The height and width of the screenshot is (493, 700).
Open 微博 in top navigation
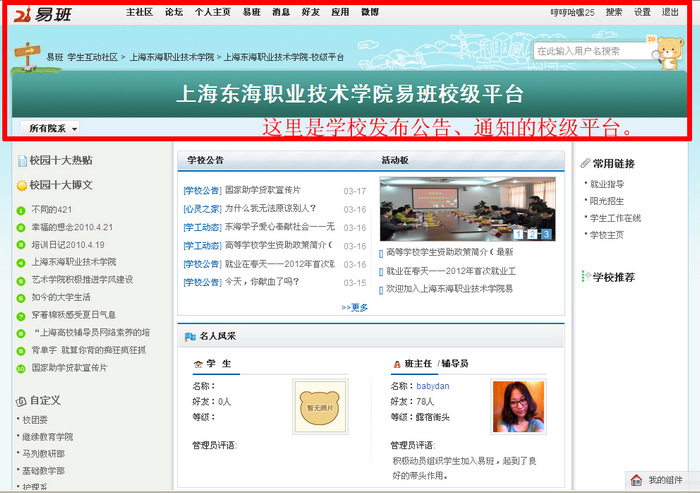(370, 13)
